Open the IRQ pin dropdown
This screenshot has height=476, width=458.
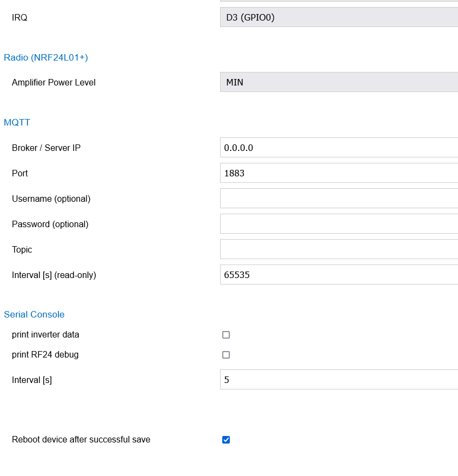[x=338, y=17]
